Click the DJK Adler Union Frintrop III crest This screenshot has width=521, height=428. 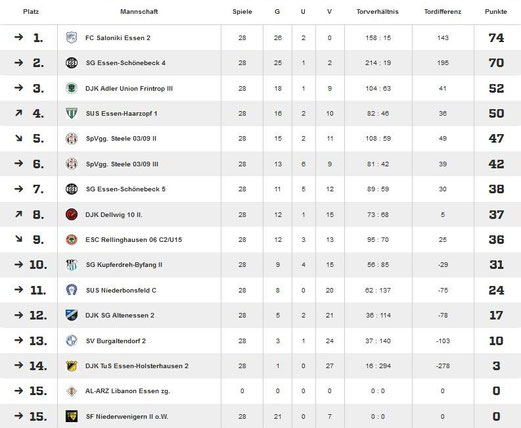tap(71, 88)
